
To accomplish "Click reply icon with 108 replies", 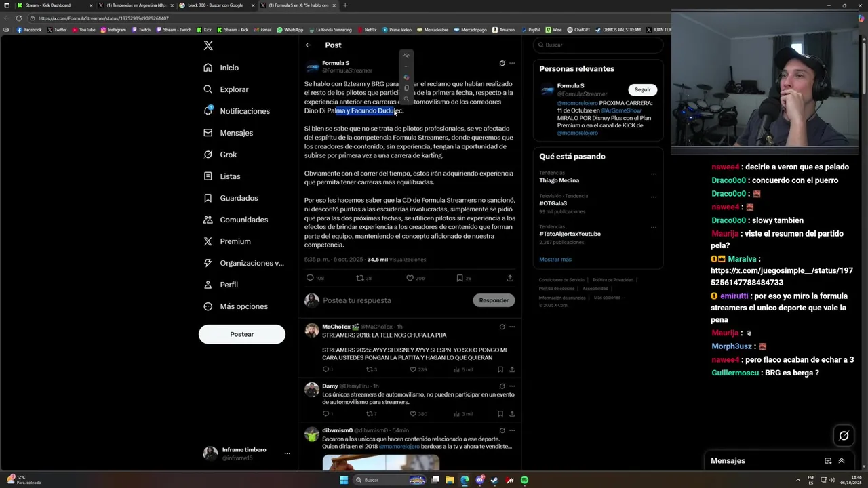I will point(315,278).
